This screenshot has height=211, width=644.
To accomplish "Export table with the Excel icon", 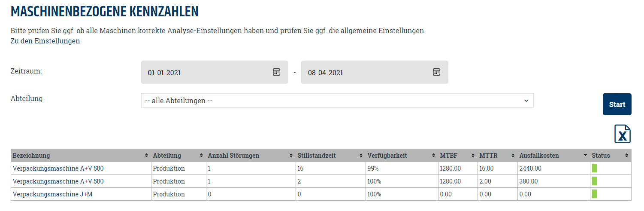I will click(x=623, y=134).
